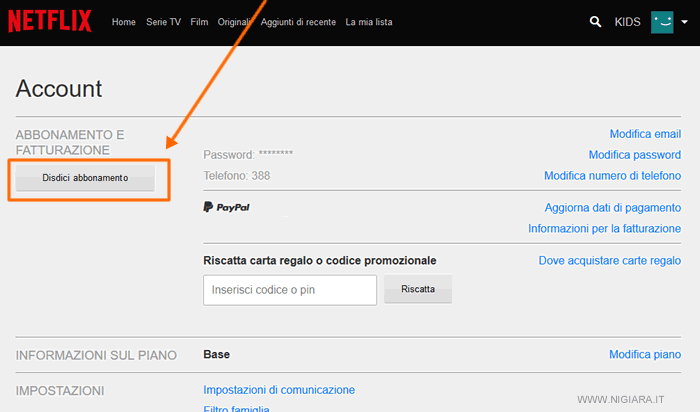Click the Modifica password link
This screenshot has width=700, height=412.
[635, 155]
